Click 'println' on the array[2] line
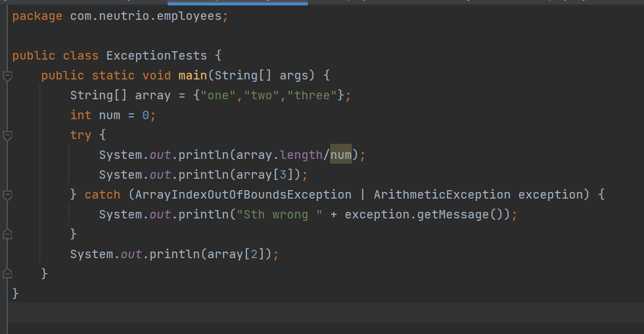Viewport: 644px width, 334px height. point(175,254)
